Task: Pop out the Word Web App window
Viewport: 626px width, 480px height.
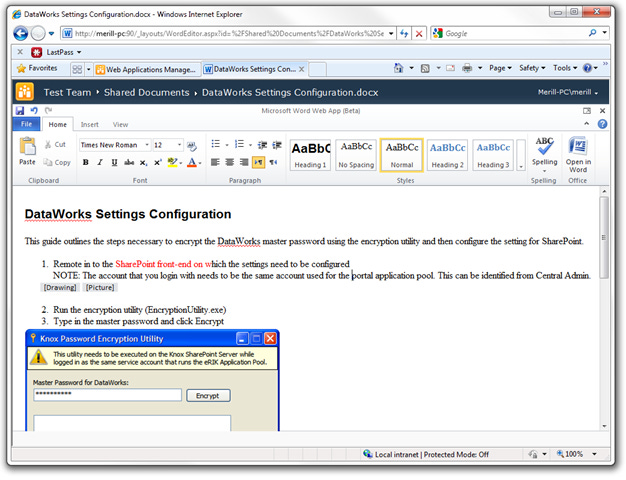Action: coord(587,111)
